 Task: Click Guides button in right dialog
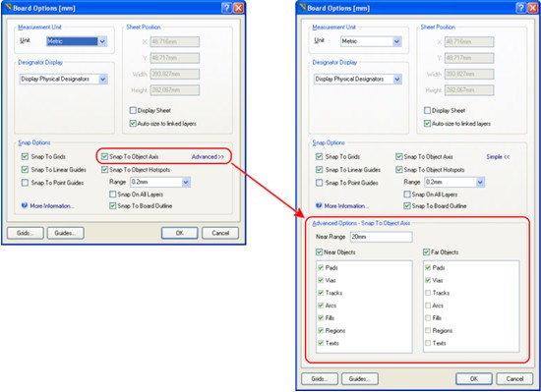[x=360, y=379]
